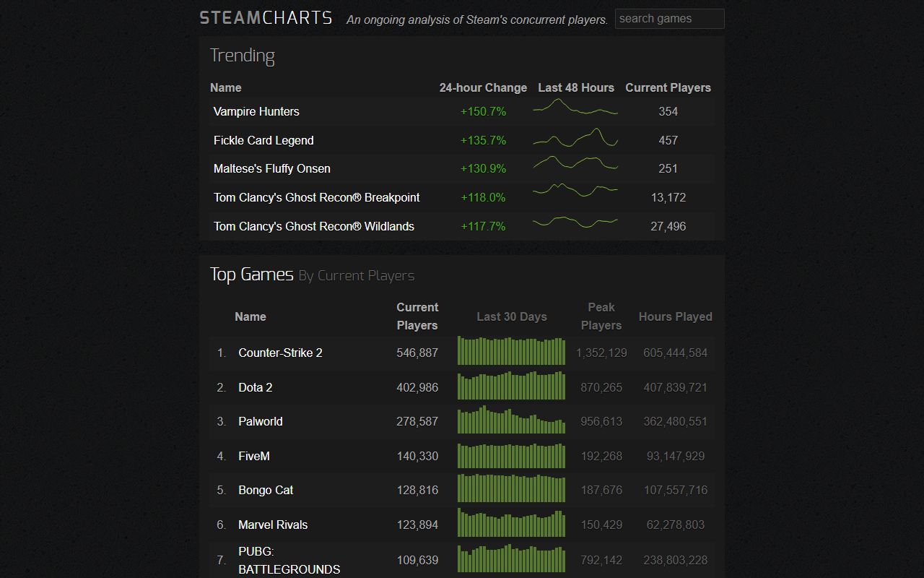
Task: Click Marvel Rivals peak players 150,429
Action: tap(601, 525)
